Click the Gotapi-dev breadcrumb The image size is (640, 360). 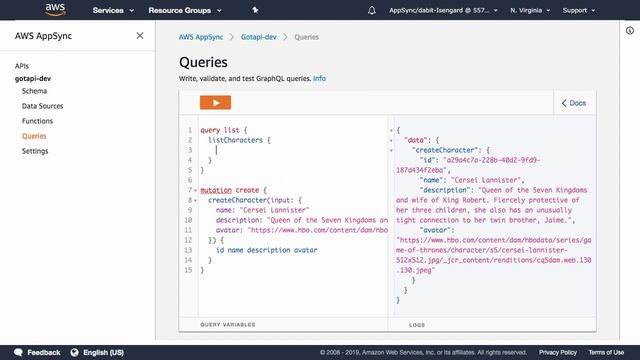(x=258, y=37)
